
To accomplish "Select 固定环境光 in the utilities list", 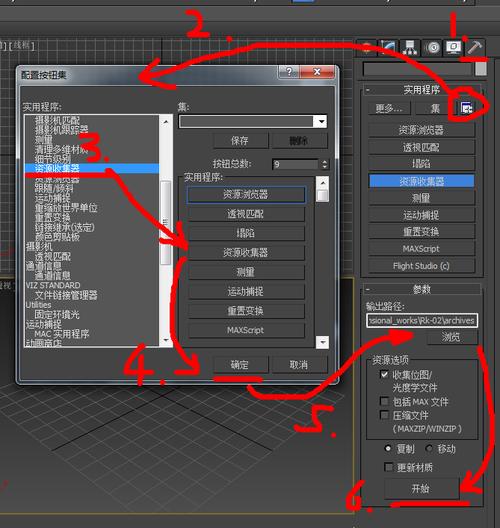I will [57, 315].
